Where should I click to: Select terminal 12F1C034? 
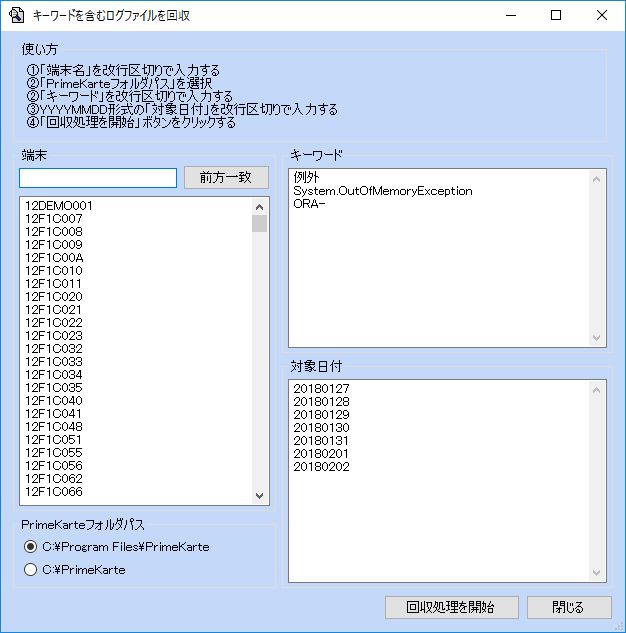coord(54,375)
